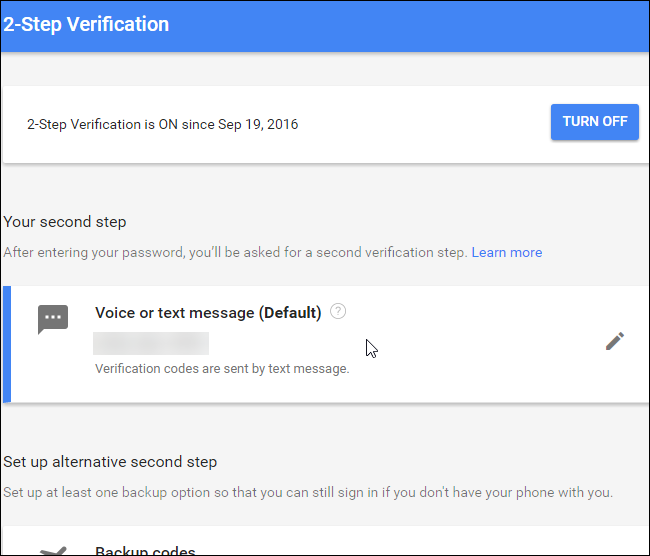
Task: Select the Backup codes option label
Action: pyautogui.click(x=145, y=550)
